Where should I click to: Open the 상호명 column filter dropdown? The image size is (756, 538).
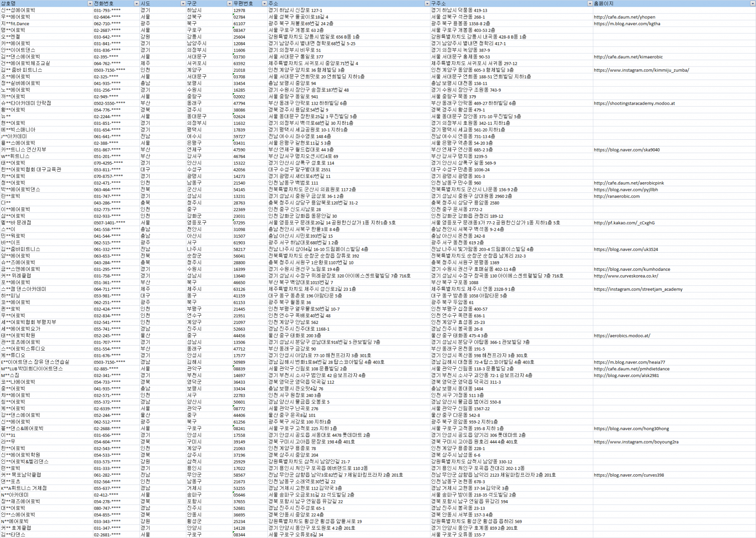click(x=90, y=4)
